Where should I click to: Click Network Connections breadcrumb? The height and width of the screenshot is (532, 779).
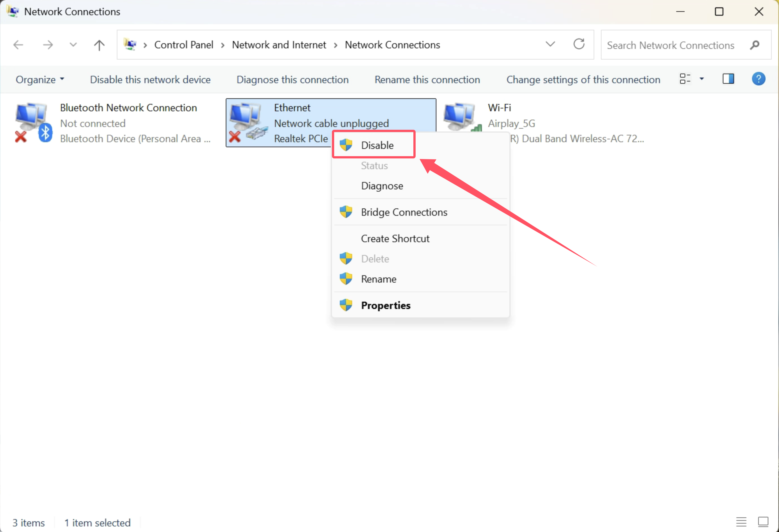(x=392, y=45)
